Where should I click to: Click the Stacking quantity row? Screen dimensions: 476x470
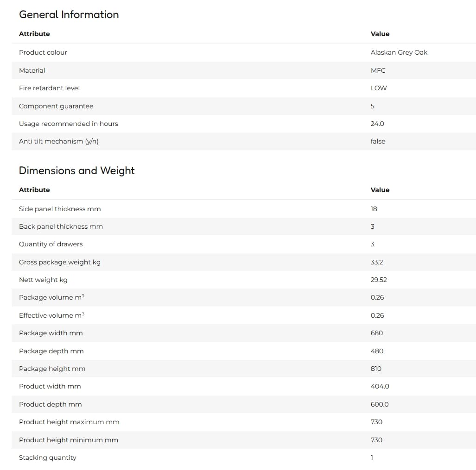pyautogui.click(x=244, y=457)
